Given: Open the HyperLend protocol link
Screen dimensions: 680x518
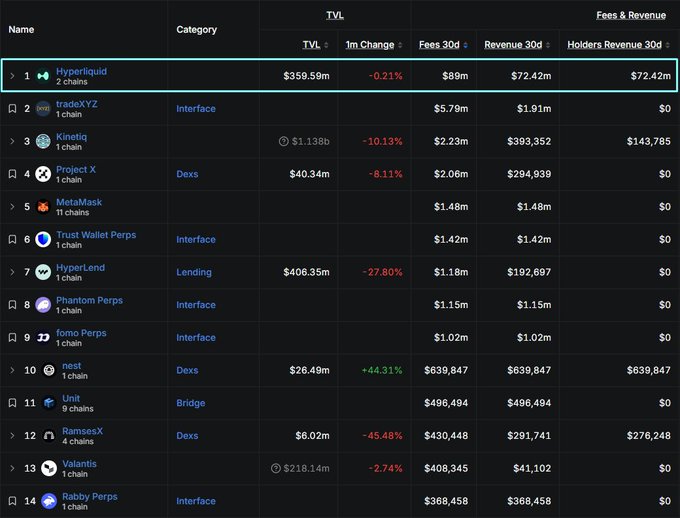Looking at the screenshot, I should coord(80,268).
